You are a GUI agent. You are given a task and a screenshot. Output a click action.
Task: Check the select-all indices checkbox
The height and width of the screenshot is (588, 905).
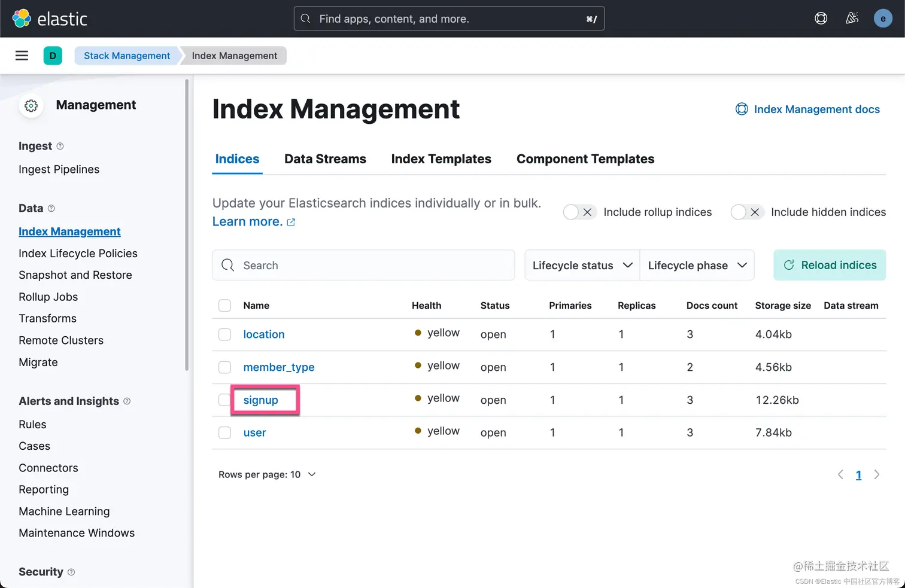click(x=224, y=305)
